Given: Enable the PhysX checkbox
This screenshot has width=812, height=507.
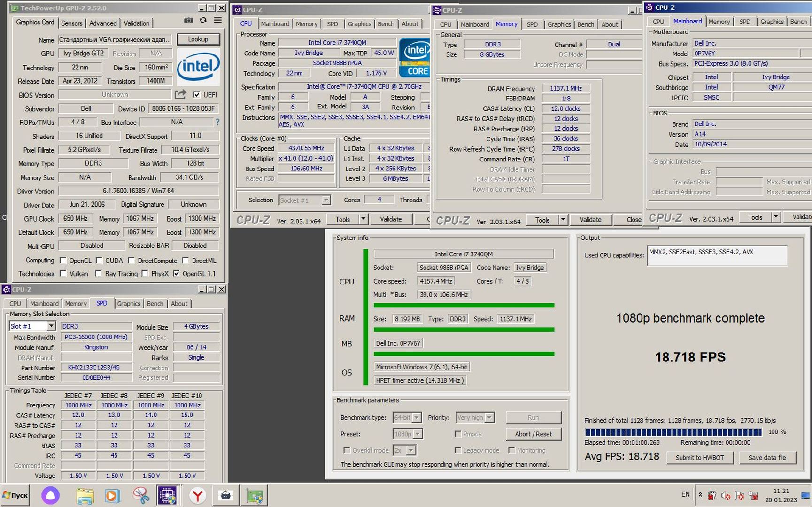Looking at the screenshot, I should (145, 274).
